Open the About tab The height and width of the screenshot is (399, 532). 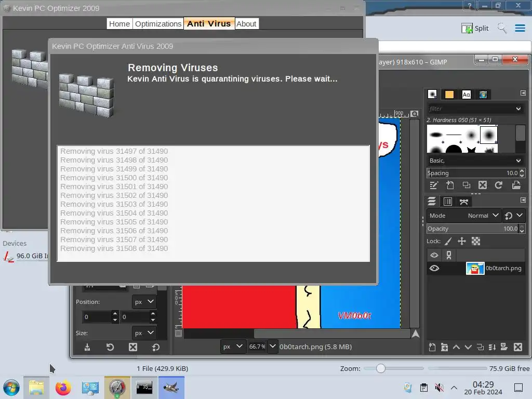point(246,24)
